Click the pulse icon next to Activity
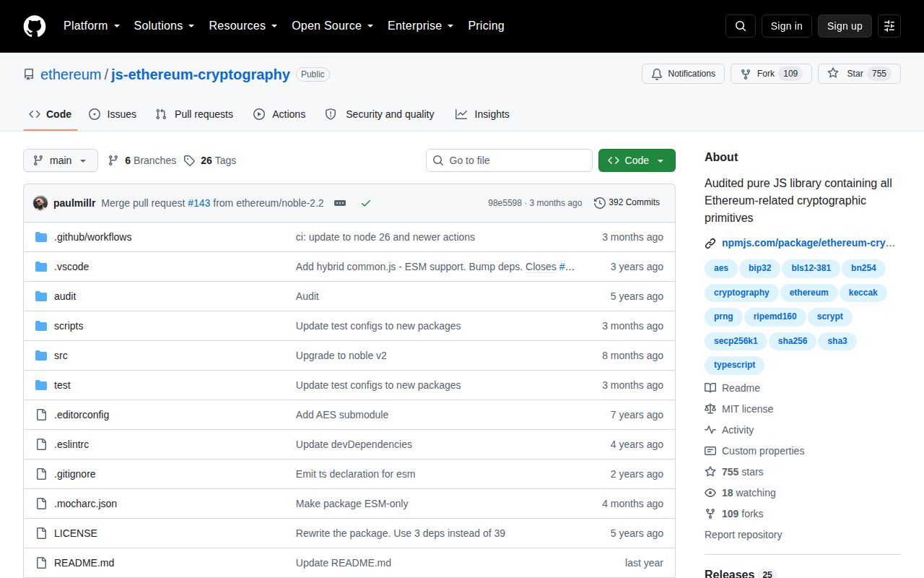The width and height of the screenshot is (924, 578). pos(710,430)
